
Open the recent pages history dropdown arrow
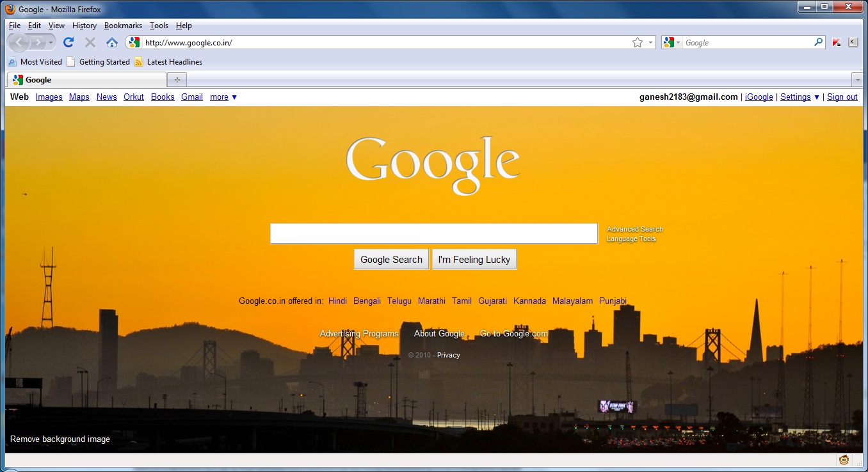coord(51,42)
